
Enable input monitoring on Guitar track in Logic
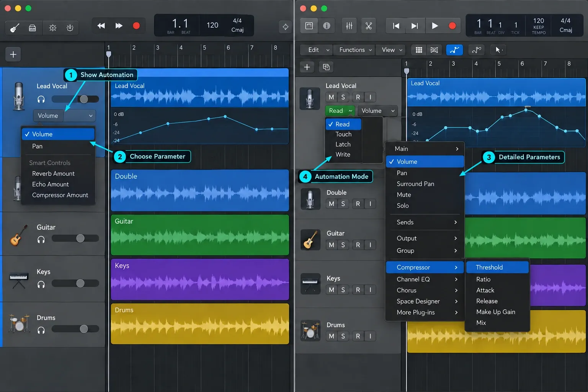[x=370, y=245]
